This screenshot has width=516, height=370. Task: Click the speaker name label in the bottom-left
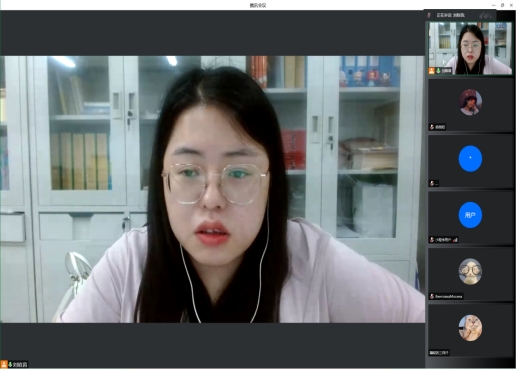pyautogui.click(x=19, y=365)
